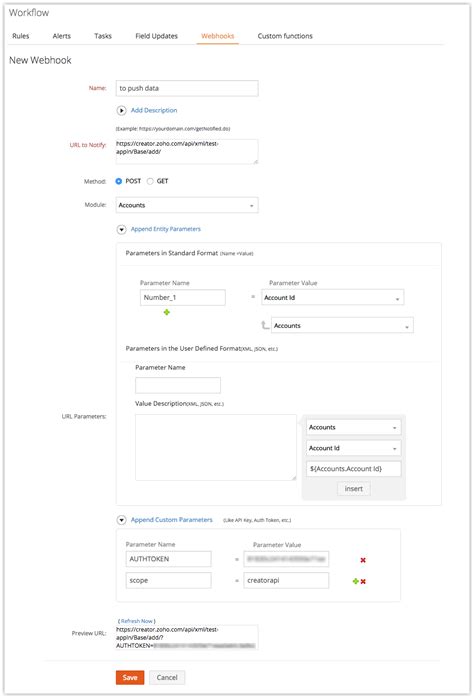Open the Custom functions tab
Screen dimensions: 474x698
tap(285, 36)
